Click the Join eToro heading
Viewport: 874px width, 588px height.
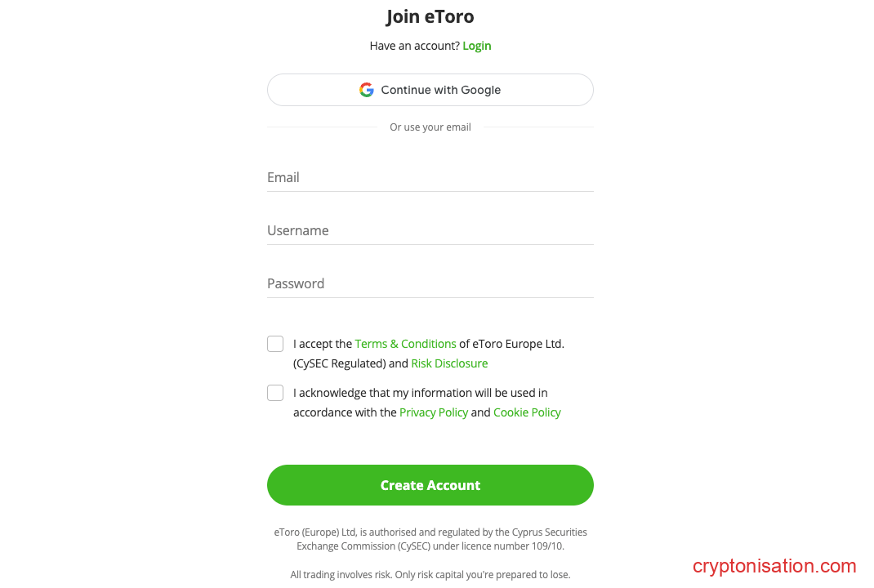pyautogui.click(x=430, y=16)
